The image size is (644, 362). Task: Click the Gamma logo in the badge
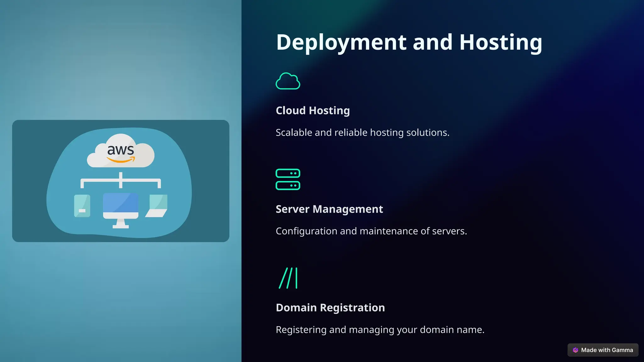click(575, 350)
